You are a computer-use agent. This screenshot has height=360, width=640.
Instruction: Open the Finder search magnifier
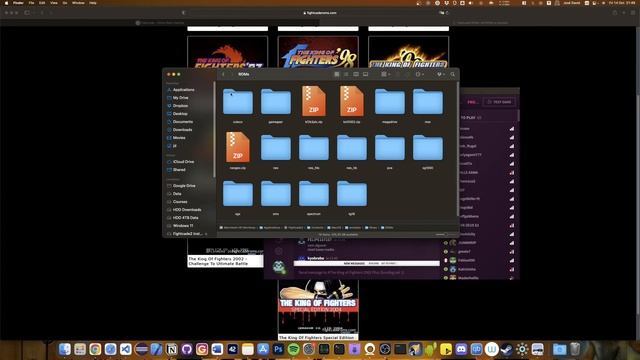coord(453,74)
